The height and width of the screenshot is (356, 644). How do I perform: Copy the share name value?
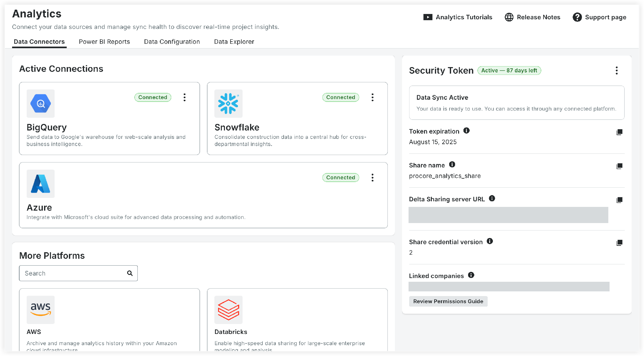pos(619,166)
